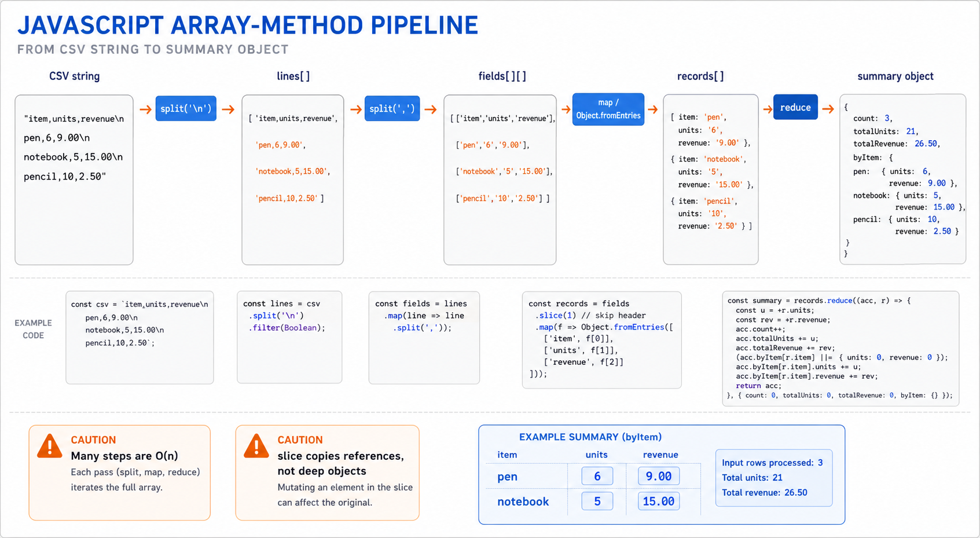Click subtitle "FROM CSV STRING TO SUMMARY OBJECT"
The width and height of the screenshot is (980, 538).
pyautogui.click(x=153, y=50)
